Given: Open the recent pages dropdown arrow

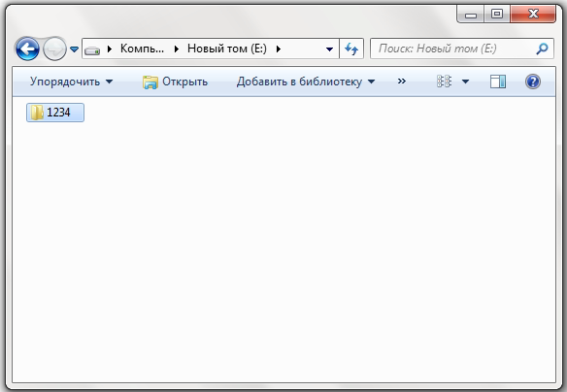Looking at the screenshot, I should tap(74, 49).
